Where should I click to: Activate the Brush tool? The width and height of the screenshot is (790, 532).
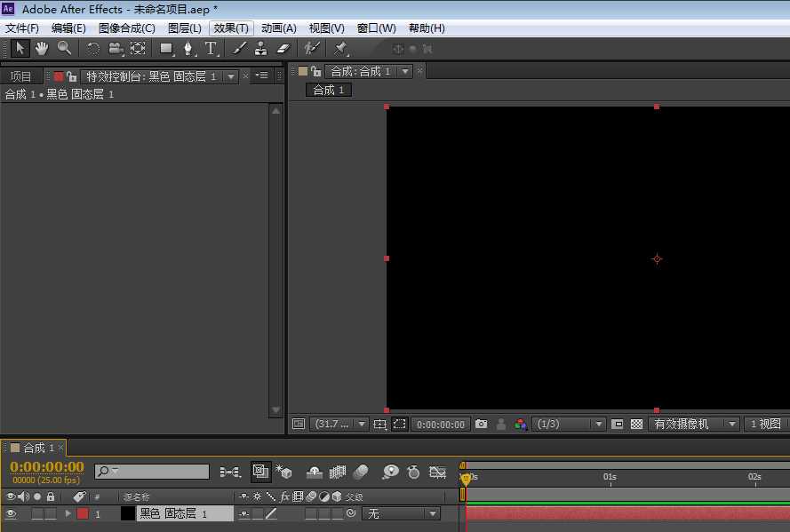coord(239,48)
